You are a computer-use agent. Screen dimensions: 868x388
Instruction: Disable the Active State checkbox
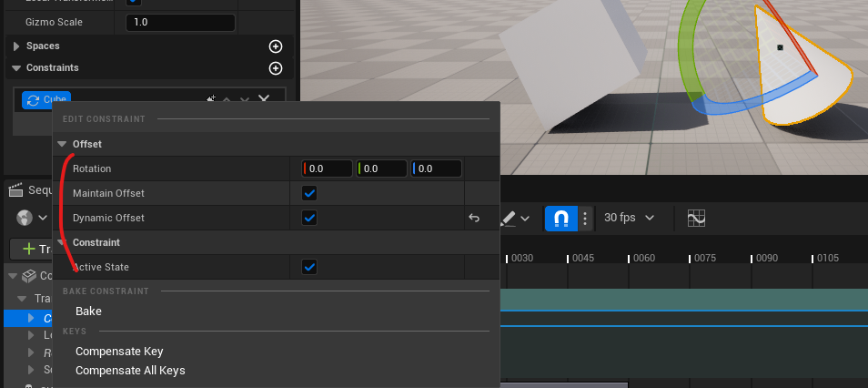[309, 267]
